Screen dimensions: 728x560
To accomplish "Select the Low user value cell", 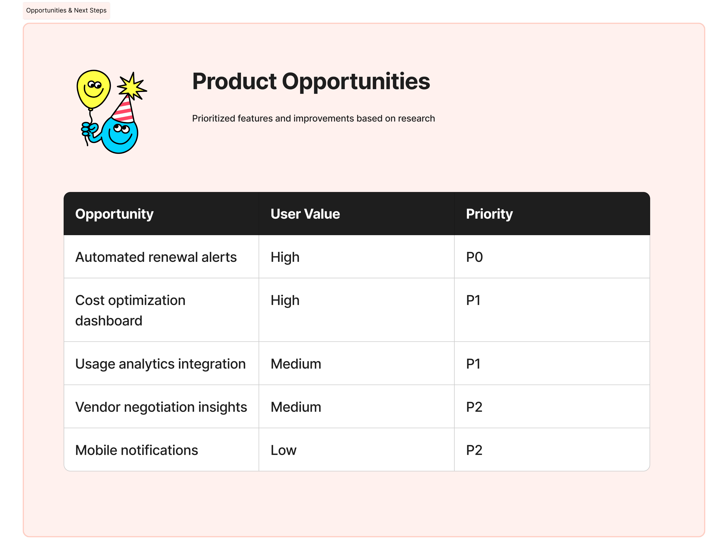I will (x=283, y=450).
